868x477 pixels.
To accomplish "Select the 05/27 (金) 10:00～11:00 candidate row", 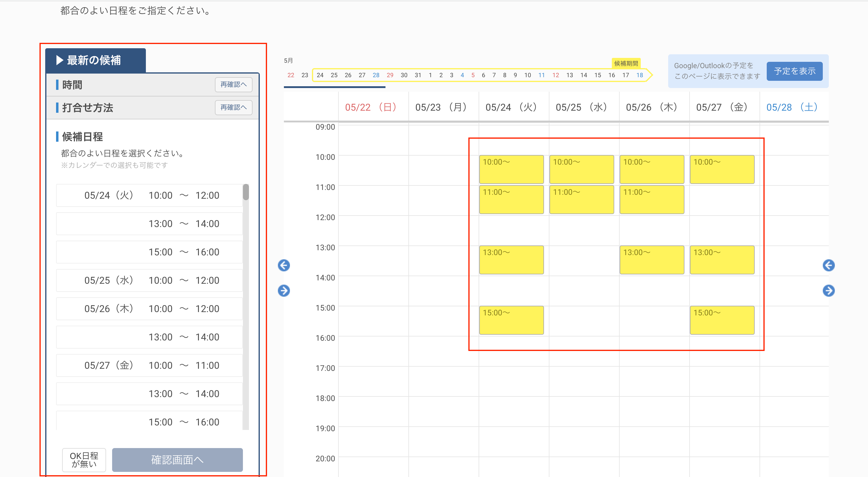I will [x=149, y=365].
